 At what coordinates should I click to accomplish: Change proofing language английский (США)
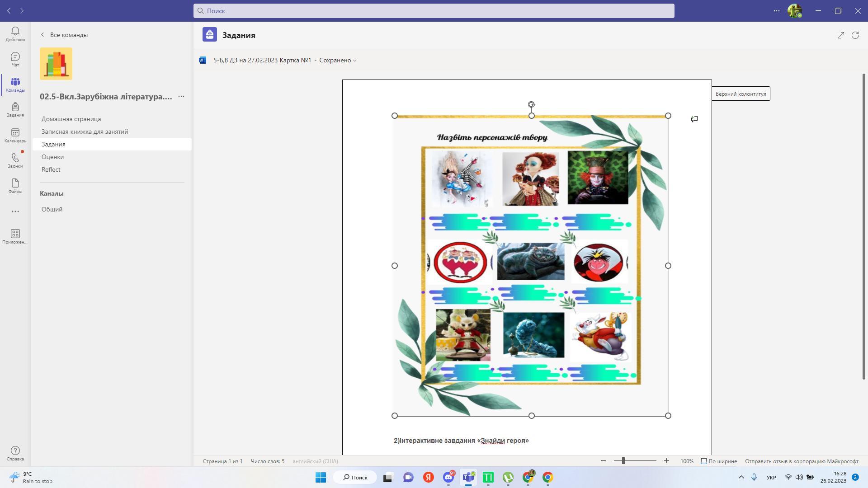click(315, 461)
